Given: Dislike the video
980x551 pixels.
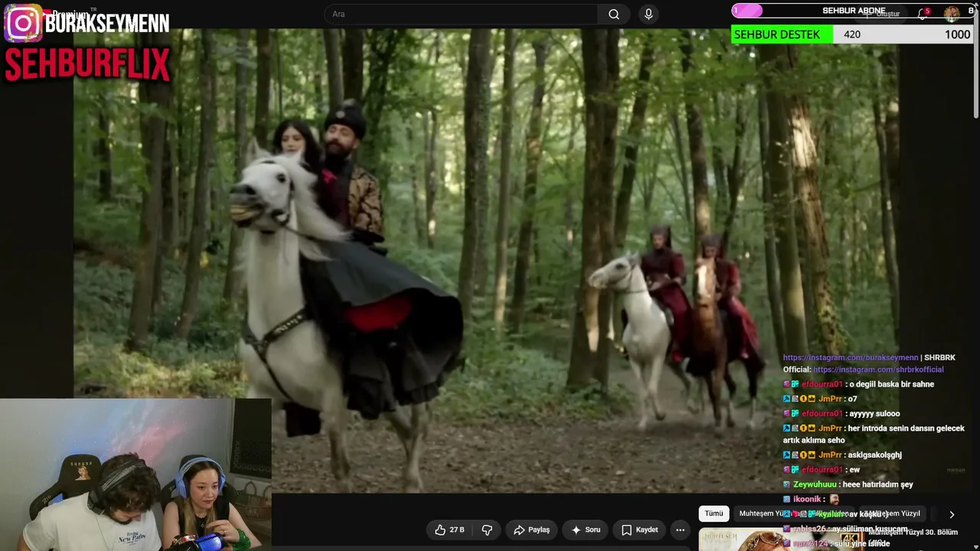Looking at the screenshot, I should 487,530.
